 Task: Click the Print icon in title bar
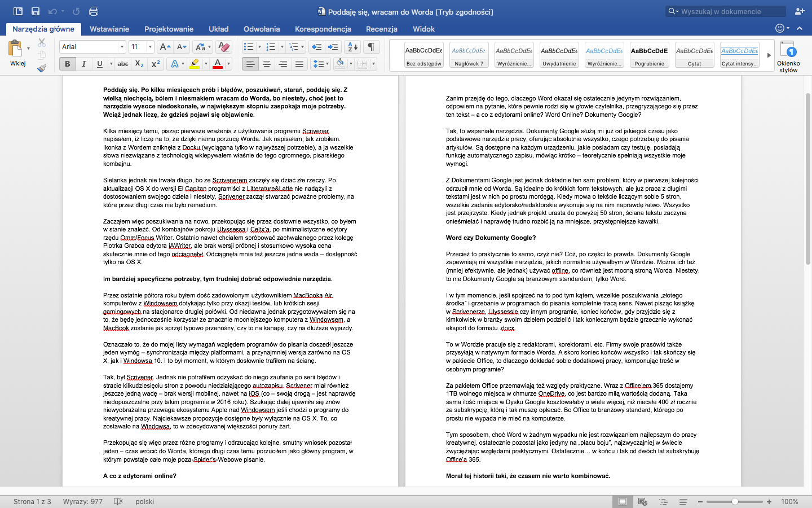[94, 11]
